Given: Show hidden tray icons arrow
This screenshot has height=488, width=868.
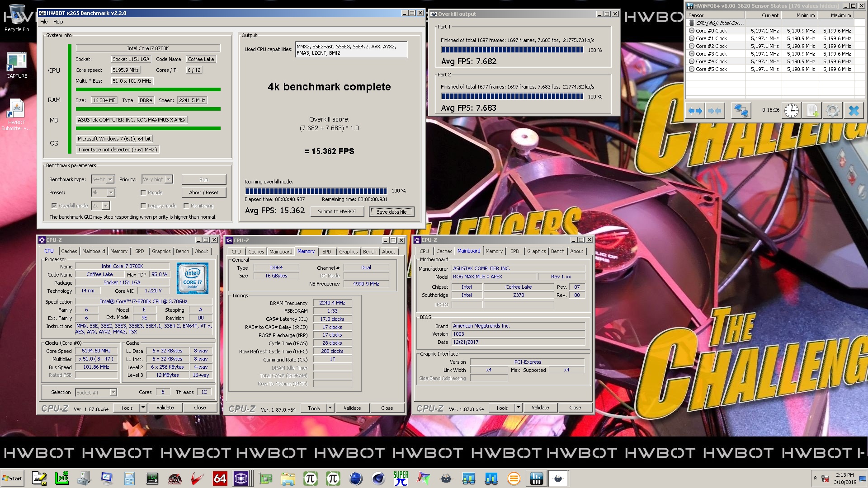Looking at the screenshot, I should [815, 478].
